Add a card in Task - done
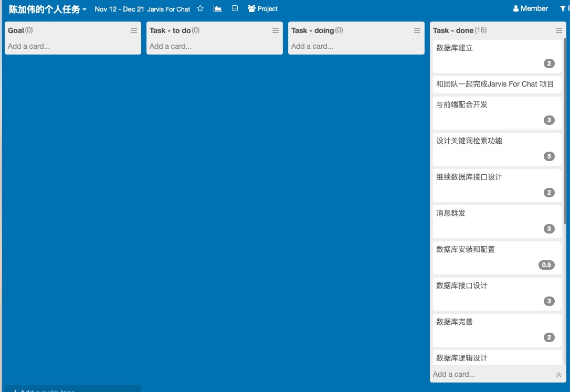570x392 pixels. pyautogui.click(x=454, y=374)
